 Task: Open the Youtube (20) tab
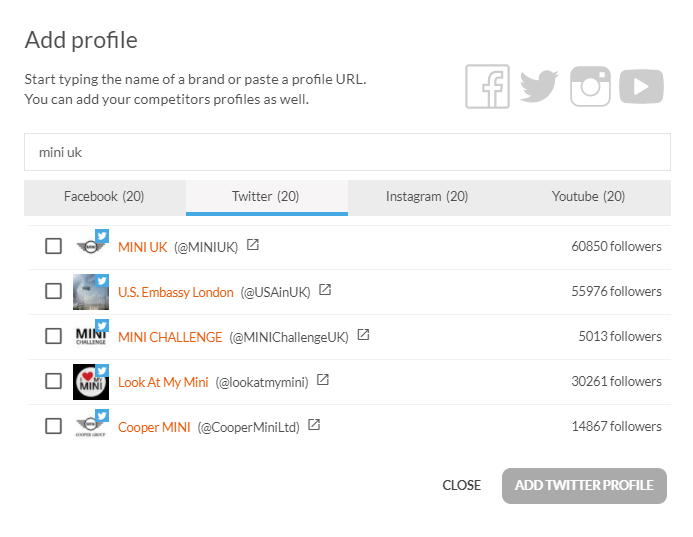pos(588,197)
